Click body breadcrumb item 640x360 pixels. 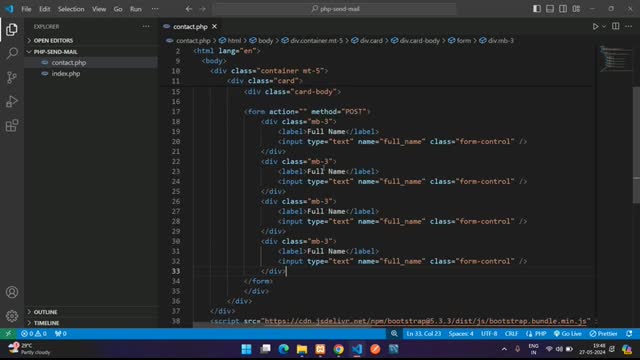click(x=265, y=40)
